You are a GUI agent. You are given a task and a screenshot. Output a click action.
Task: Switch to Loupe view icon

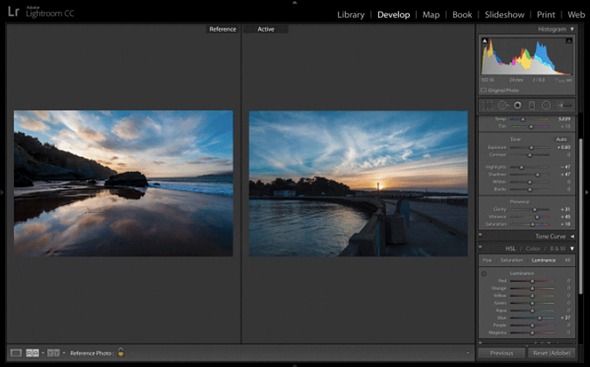[x=16, y=353]
